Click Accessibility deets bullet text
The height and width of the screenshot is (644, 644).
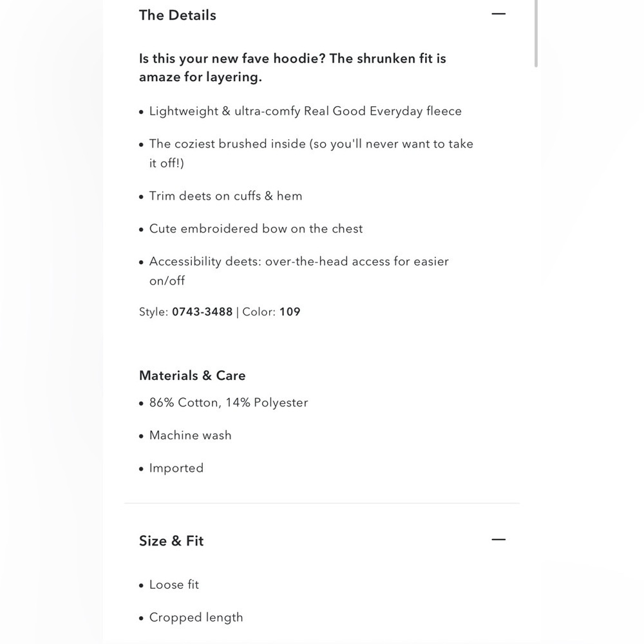[x=299, y=270]
